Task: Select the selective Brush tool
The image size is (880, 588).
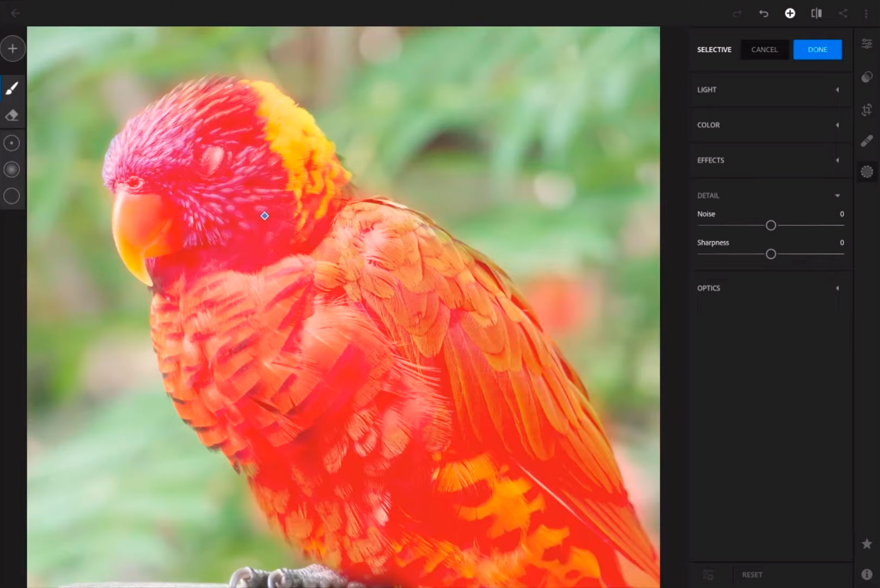Action: click(x=12, y=88)
